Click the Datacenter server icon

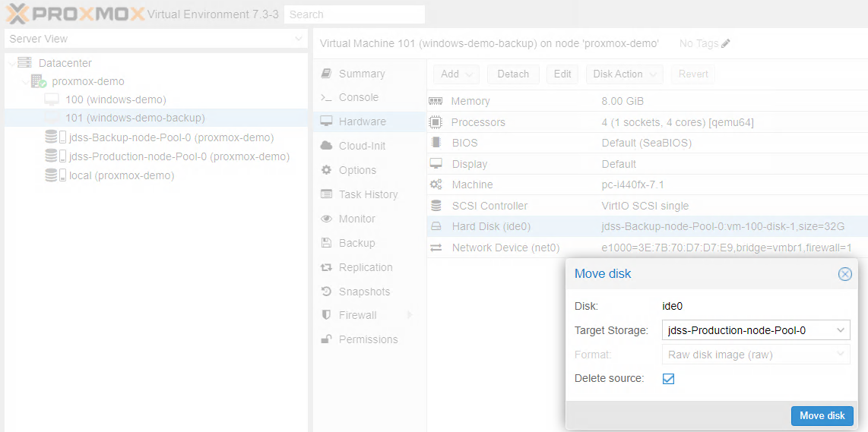coord(24,63)
